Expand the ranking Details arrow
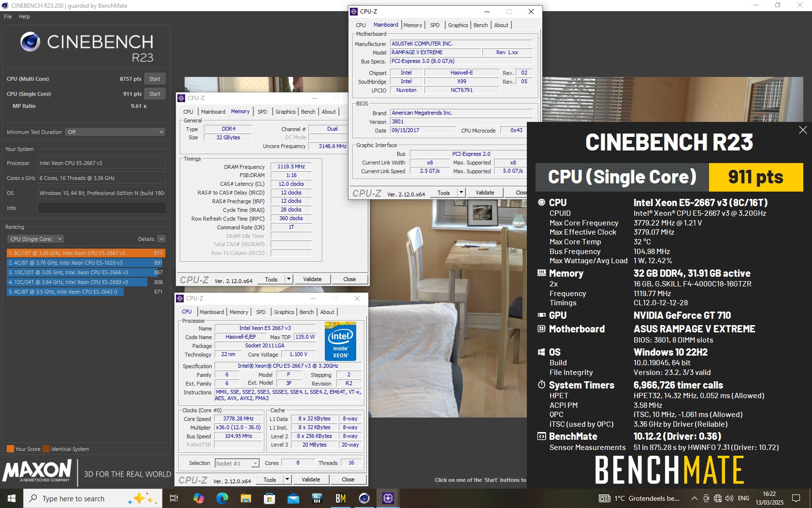This screenshot has height=508, width=812. pyautogui.click(x=161, y=239)
